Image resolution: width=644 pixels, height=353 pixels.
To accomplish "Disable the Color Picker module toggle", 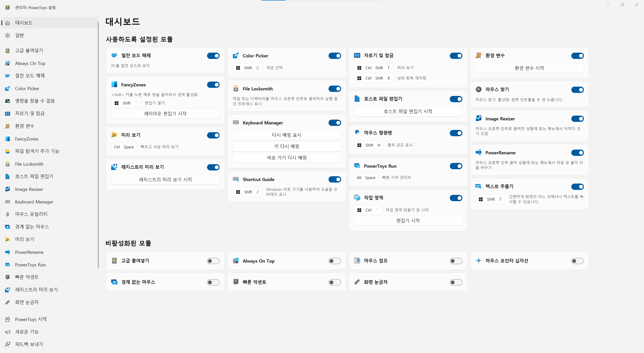I will 335,56.
